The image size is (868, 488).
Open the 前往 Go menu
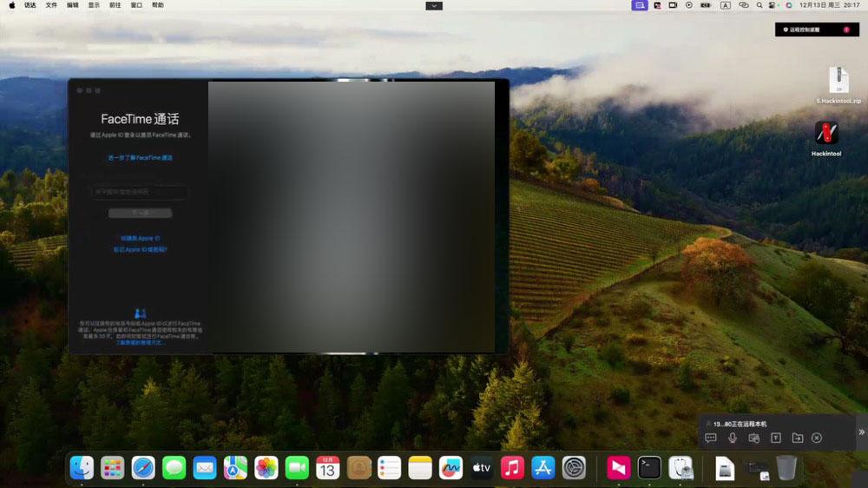click(x=115, y=5)
